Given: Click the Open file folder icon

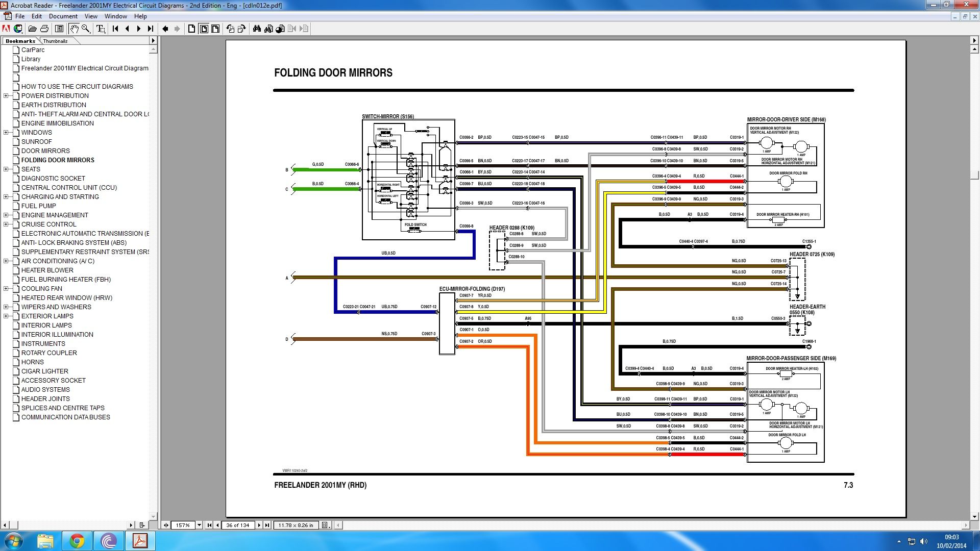Looking at the screenshot, I should pyautogui.click(x=32, y=29).
